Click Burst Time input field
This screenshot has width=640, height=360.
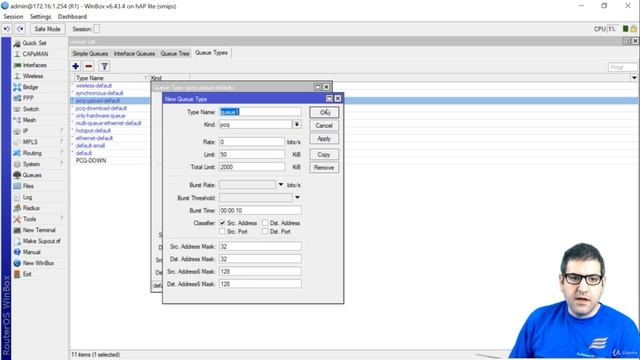tap(260, 211)
